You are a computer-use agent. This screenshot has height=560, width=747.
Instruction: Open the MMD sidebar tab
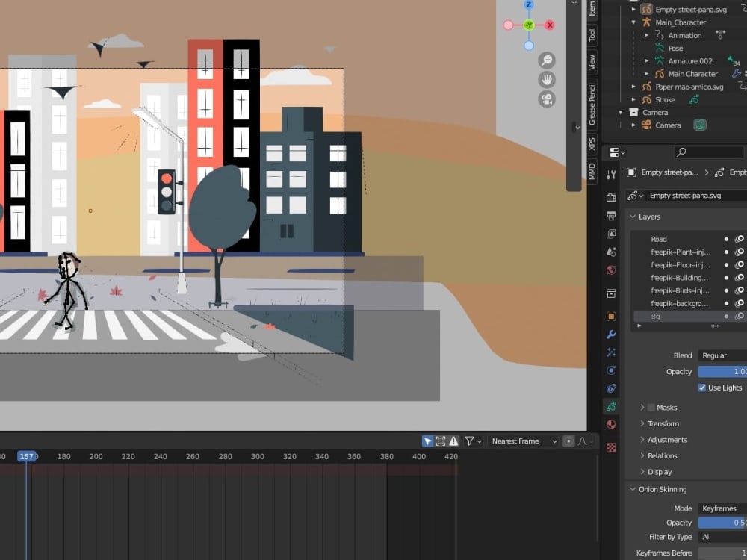coord(592,172)
